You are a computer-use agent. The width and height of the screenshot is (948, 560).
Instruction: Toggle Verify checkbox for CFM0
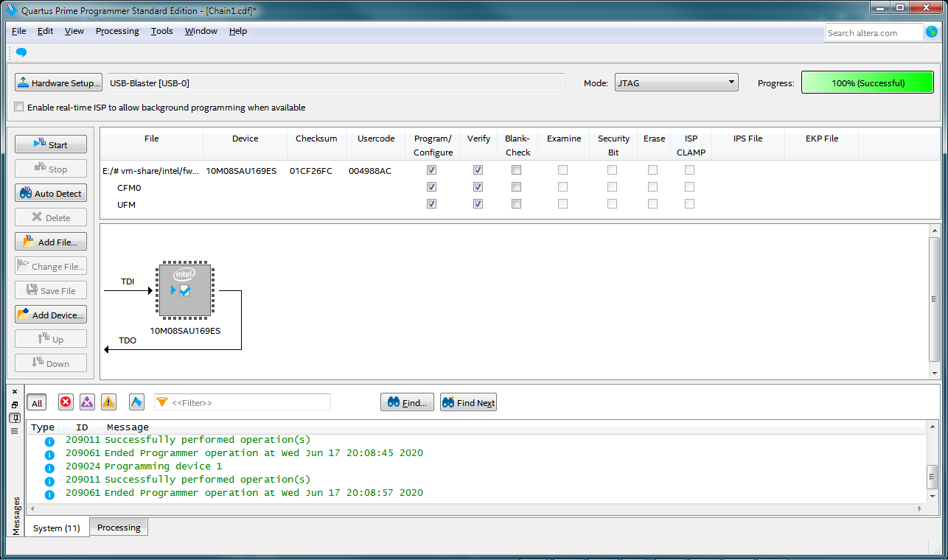(x=478, y=186)
